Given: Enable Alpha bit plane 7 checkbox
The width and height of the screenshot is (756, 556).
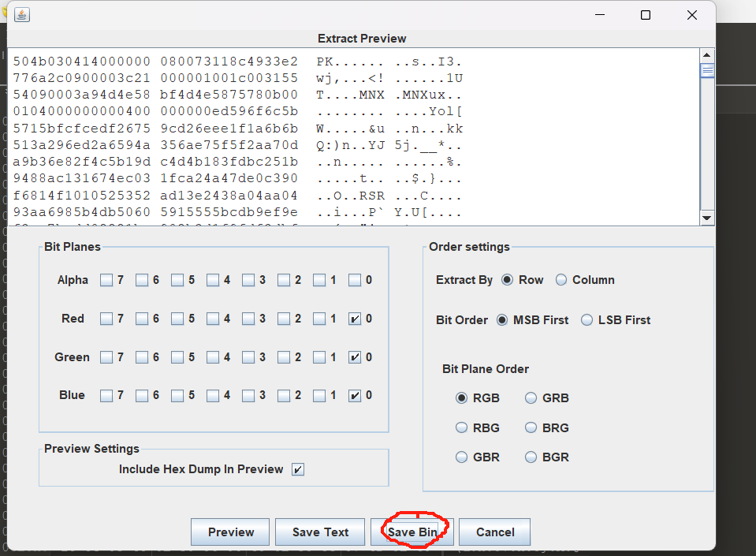Looking at the screenshot, I should [x=106, y=280].
